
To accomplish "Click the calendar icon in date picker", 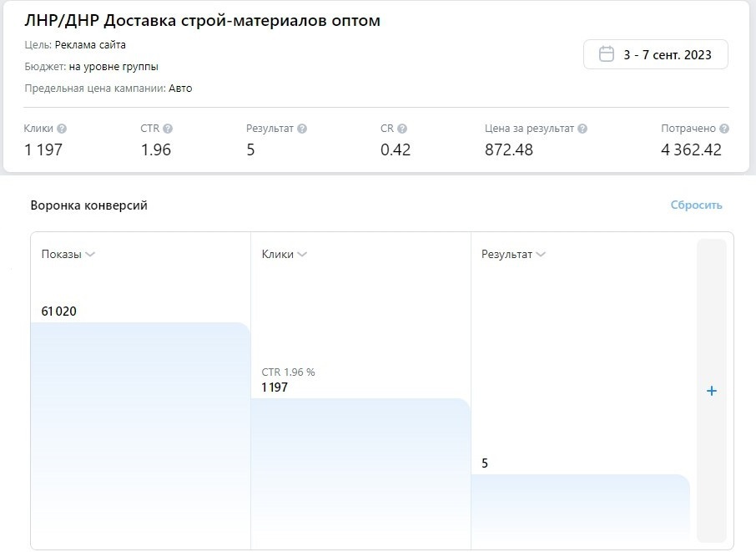I will coord(607,54).
